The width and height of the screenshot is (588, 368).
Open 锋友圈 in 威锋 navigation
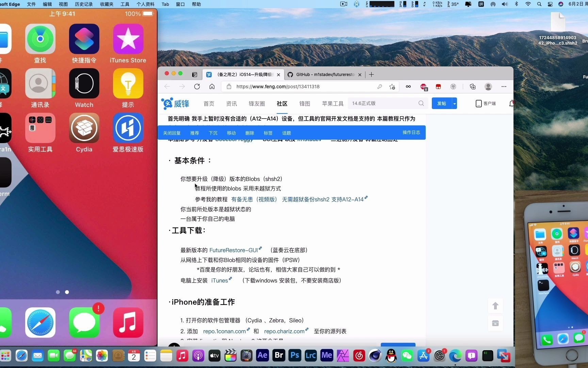(257, 104)
